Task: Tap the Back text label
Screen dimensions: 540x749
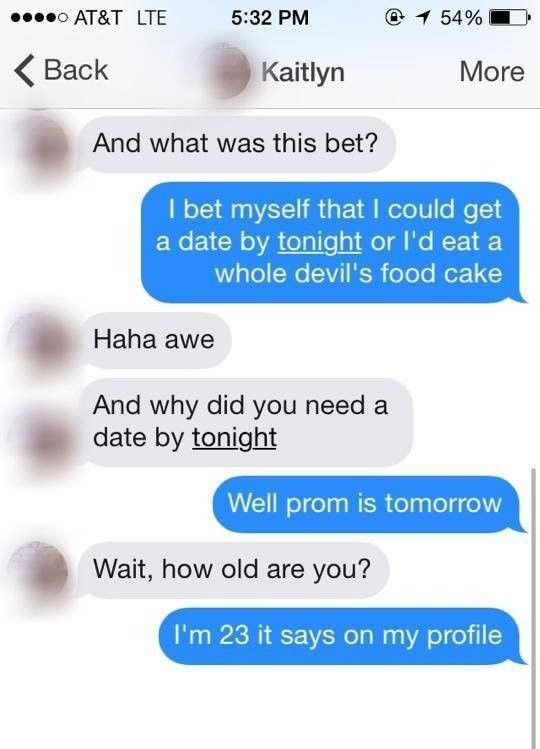Action: [76, 70]
